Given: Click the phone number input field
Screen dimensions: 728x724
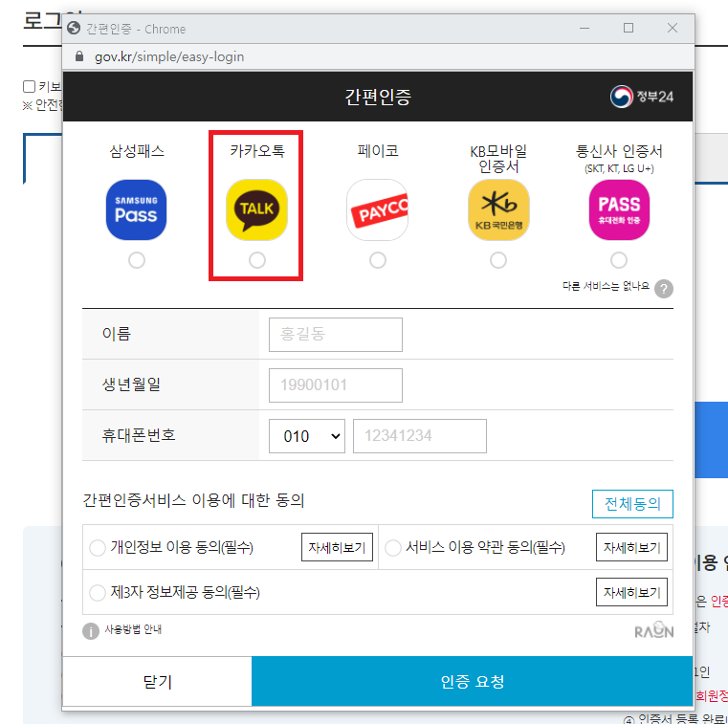Looking at the screenshot, I should [x=420, y=436].
